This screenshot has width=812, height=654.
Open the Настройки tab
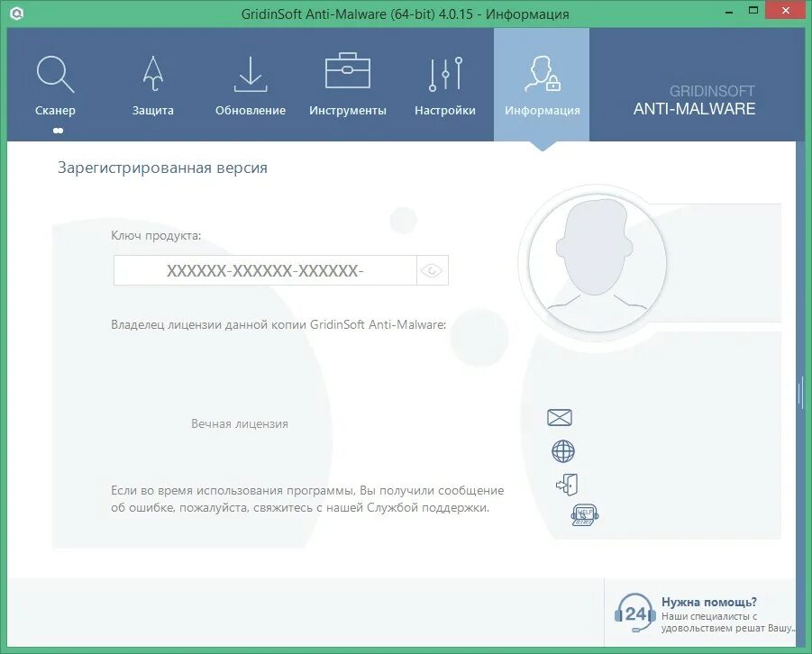coord(445,85)
